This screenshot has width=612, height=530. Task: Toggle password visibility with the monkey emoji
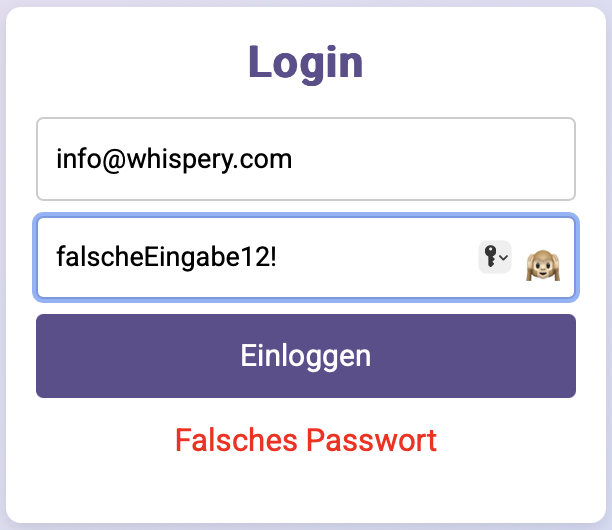(x=543, y=265)
